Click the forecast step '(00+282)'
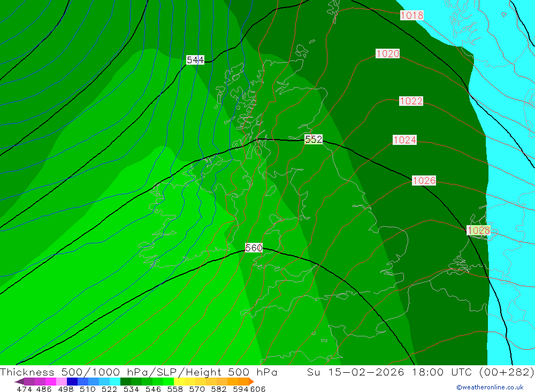Viewport: 535px width, 392px height. [x=507, y=372]
